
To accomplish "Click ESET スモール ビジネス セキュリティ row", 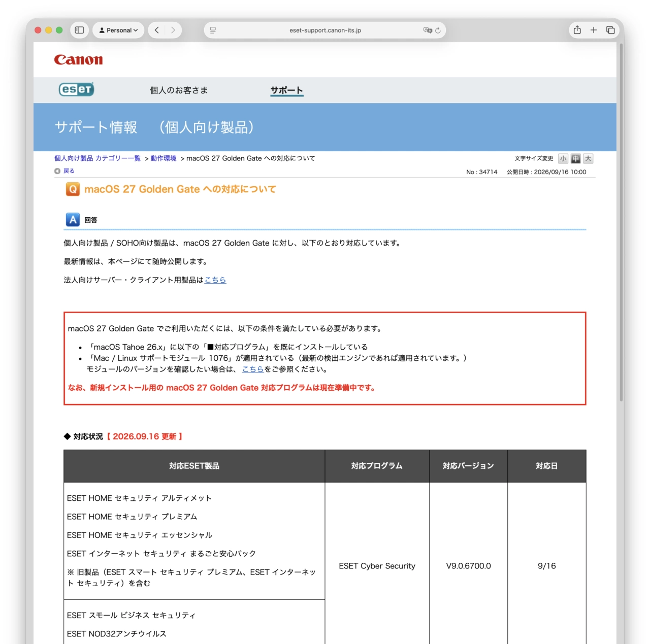I will (131, 616).
